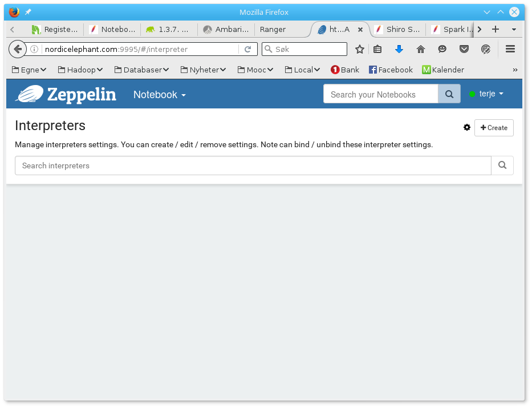Viewport: 532px width, 408px height.
Task: Click the Zeppelin logo
Action: click(x=66, y=94)
